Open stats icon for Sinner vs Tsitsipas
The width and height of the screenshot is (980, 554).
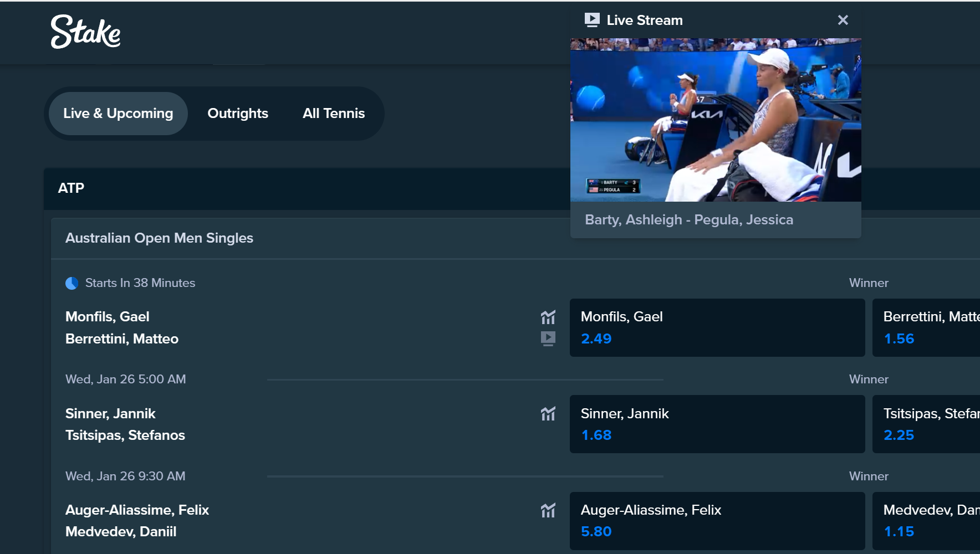(x=548, y=414)
